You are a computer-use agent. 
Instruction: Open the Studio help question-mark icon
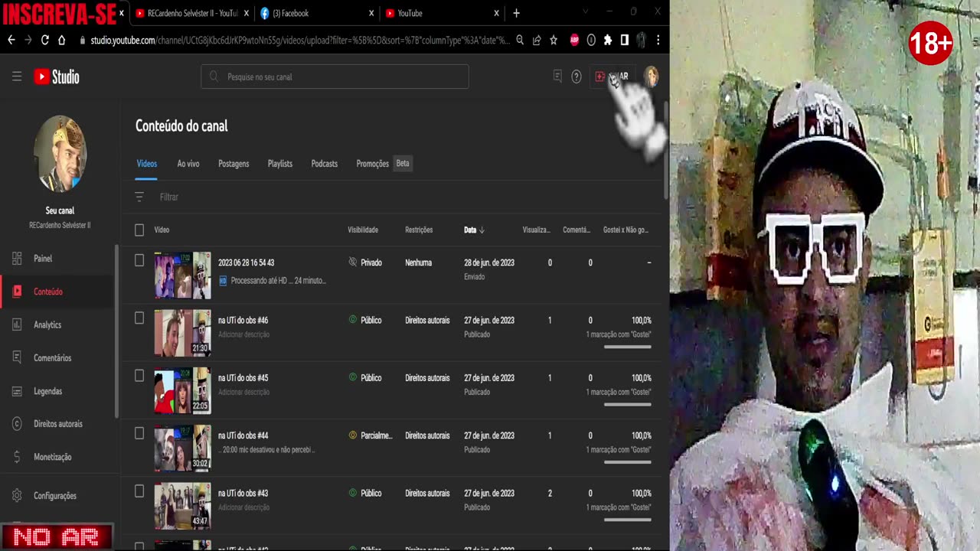(577, 77)
